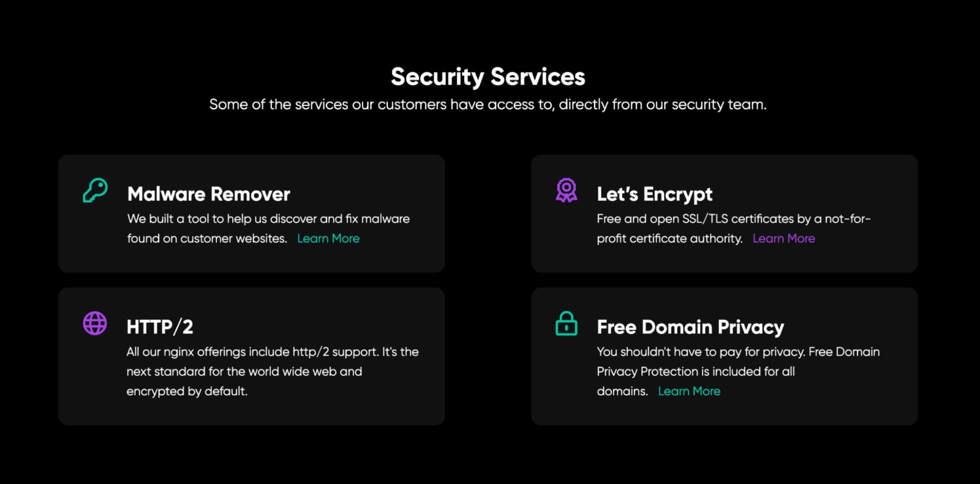
Task: Open the Let's Encrypt Learn More link
Action: pyautogui.click(x=783, y=238)
